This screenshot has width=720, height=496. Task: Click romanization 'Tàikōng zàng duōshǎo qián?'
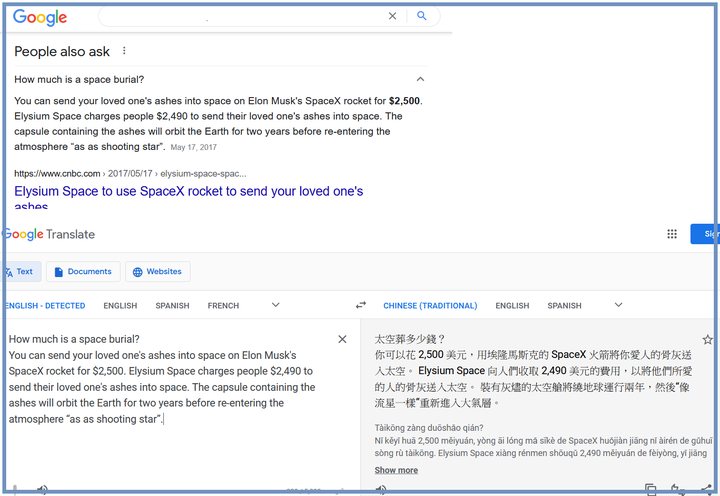(428, 428)
